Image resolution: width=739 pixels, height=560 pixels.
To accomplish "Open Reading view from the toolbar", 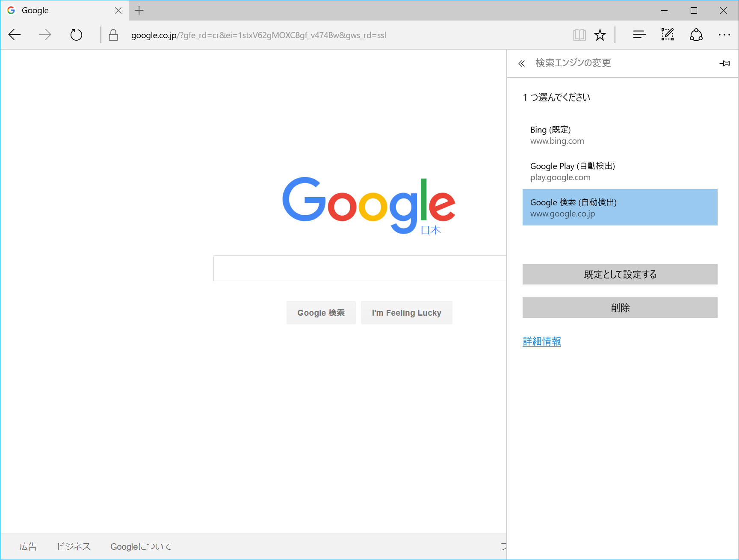I will coord(579,35).
